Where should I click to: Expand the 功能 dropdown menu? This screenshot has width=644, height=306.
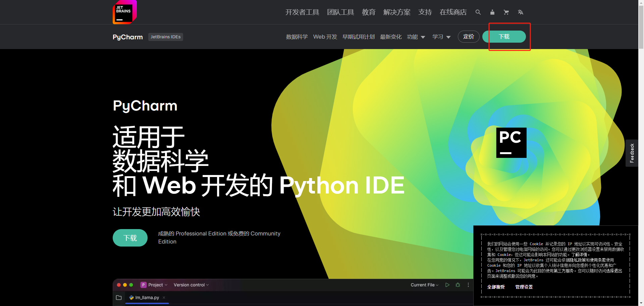[x=416, y=37]
